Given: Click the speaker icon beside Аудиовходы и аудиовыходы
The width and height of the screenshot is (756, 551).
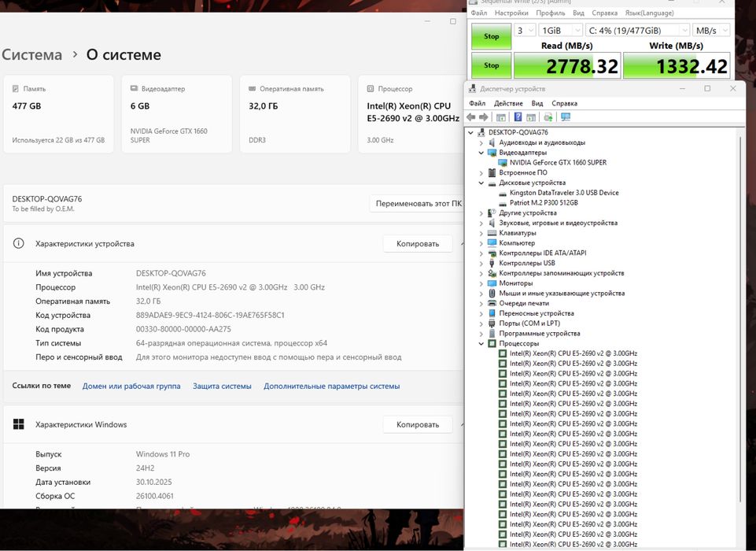Looking at the screenshot, I should tap(492, 142).
